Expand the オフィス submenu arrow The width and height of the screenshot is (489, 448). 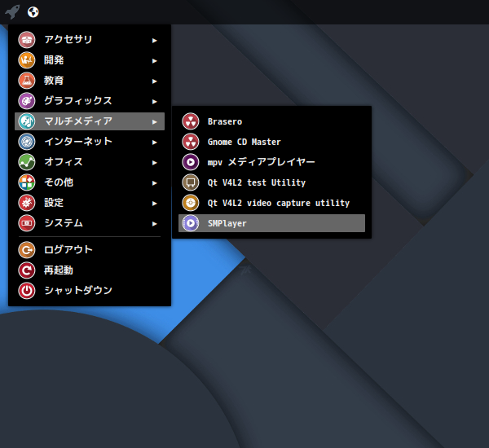[154, 162]
